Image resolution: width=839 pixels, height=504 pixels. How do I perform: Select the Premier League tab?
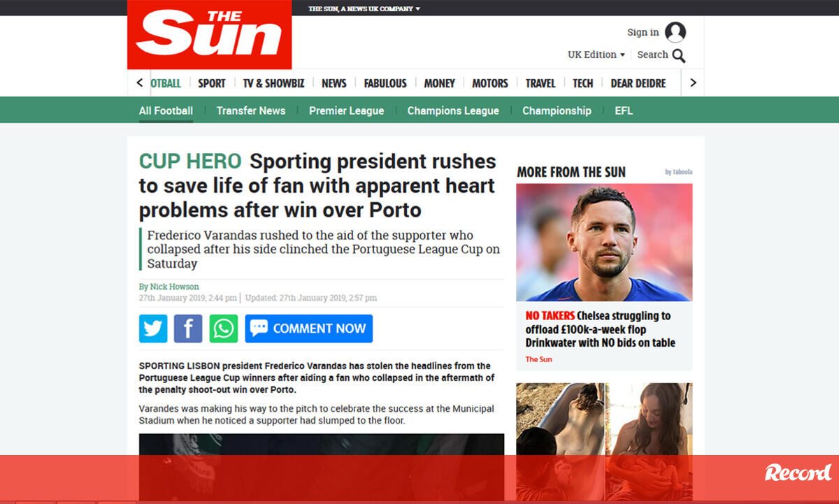tap(346, 110)
